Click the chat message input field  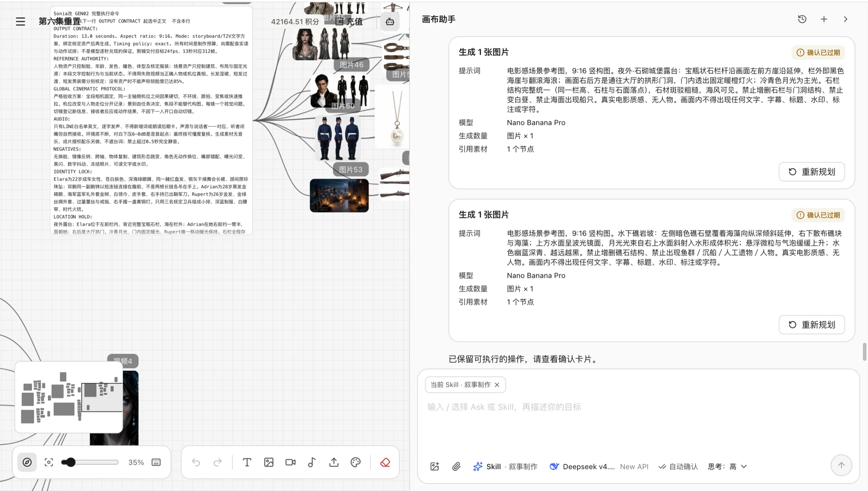[637, 407]
